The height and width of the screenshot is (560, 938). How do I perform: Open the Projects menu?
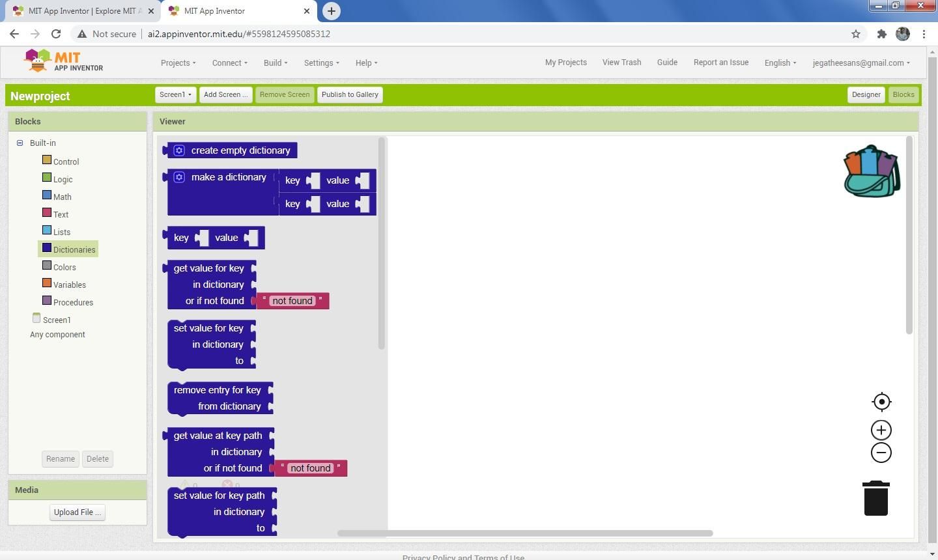[x=177, y=63]
